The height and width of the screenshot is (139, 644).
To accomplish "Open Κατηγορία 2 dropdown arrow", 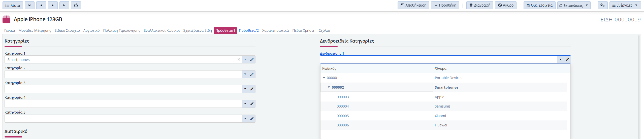I will 245,74.
